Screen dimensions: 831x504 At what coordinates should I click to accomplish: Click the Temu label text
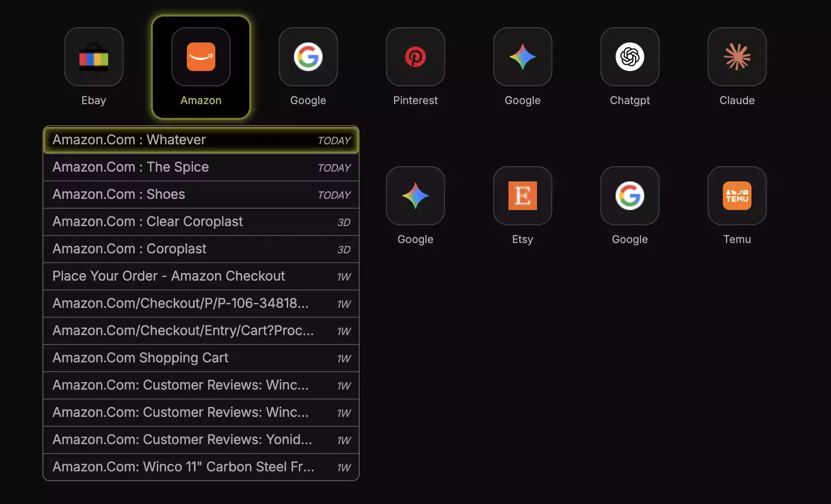pyautogui.click(x=737, y=239)
